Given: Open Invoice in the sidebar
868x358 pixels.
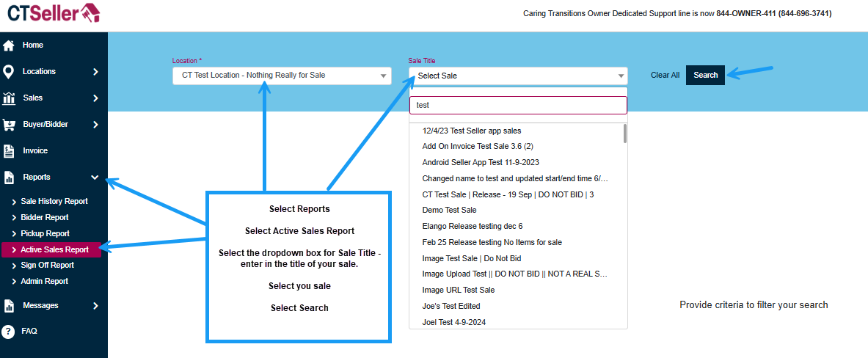Looking at the screenshot, I should click(35, 150).
